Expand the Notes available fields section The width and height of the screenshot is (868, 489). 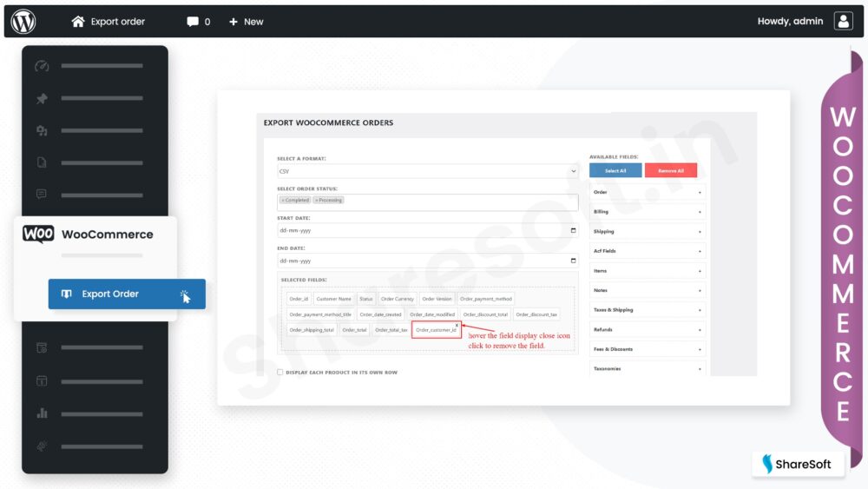pos(648,290)
